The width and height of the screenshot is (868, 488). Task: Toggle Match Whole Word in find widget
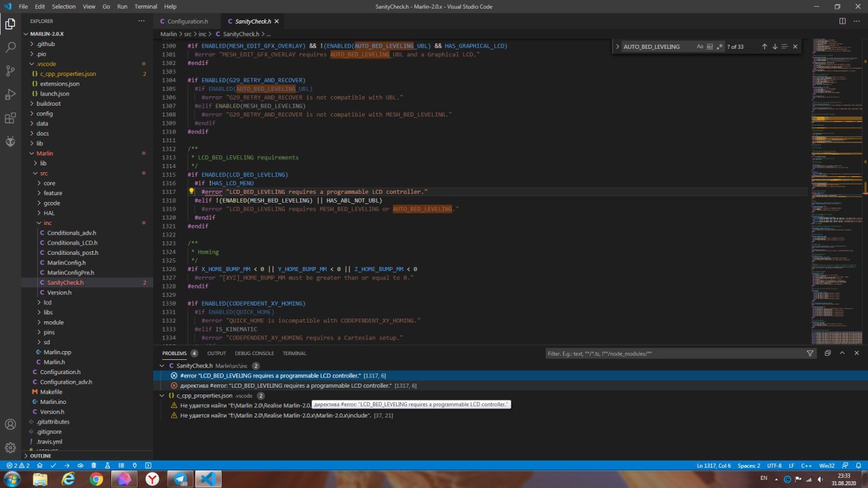[710, 47]
